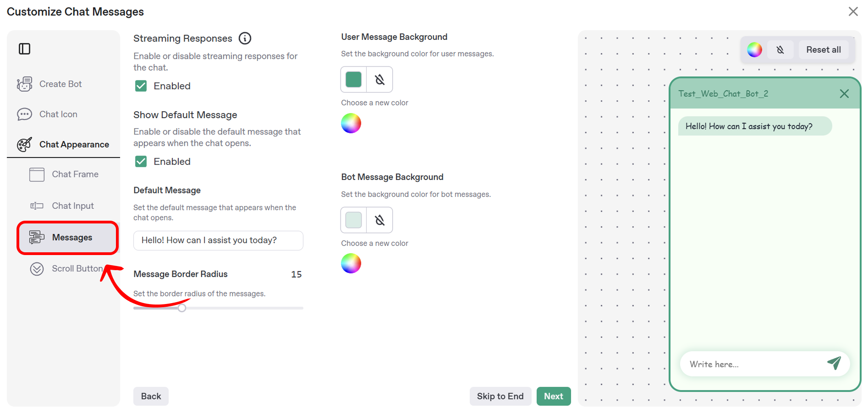Click Skip to End button
The image size is (868, 413).
[x=500, y=396]
